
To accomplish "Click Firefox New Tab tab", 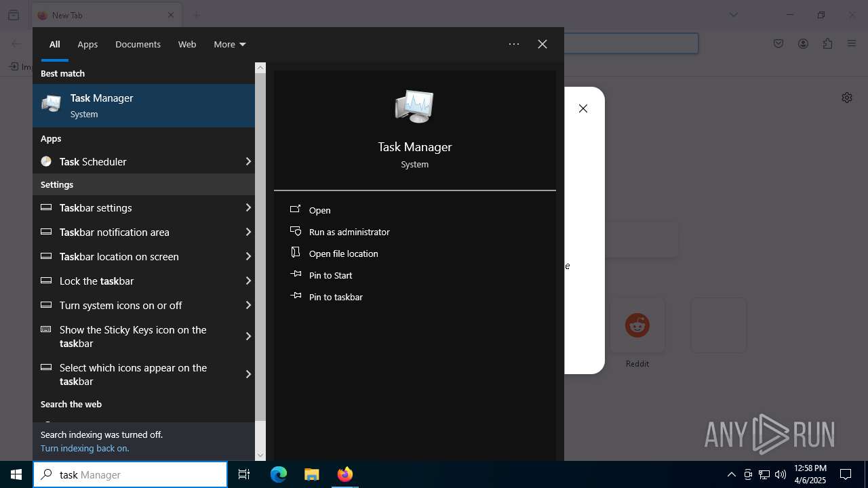I will [x=106, y=15].
